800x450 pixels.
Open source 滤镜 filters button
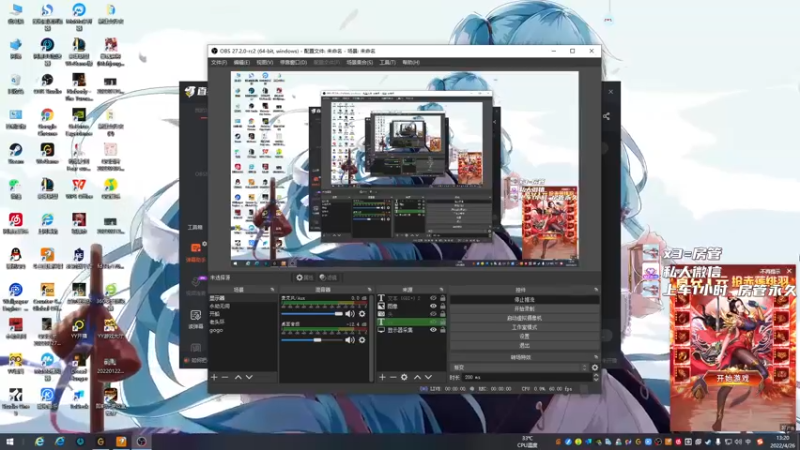[328, 278]
